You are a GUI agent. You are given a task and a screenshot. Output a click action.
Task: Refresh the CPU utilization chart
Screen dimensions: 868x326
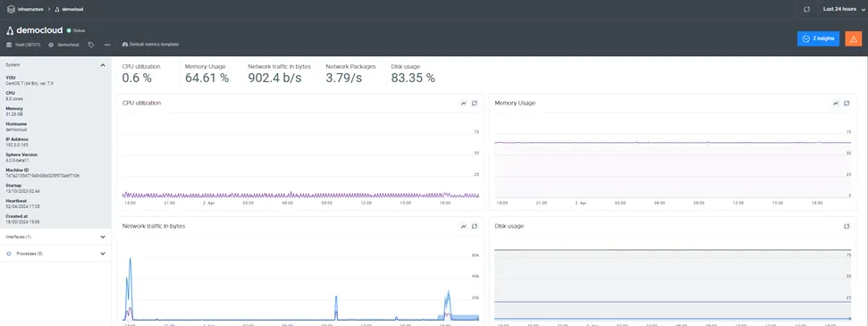(475, 103)
